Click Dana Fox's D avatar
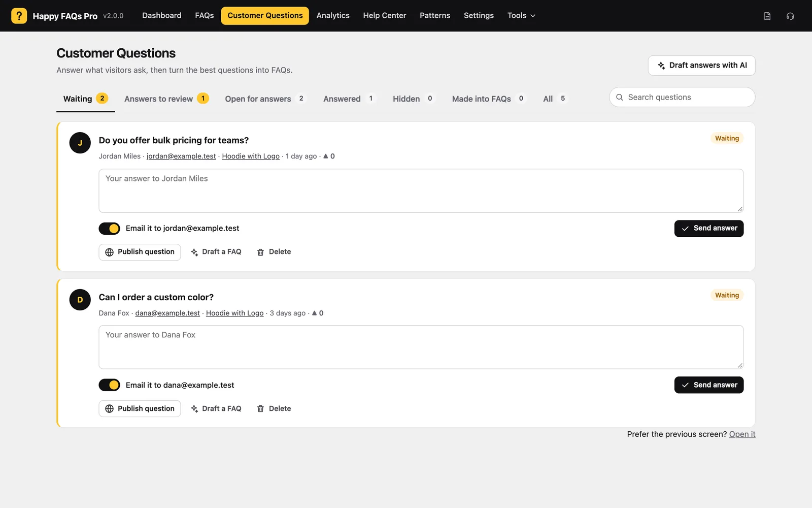 coord(80,300)
